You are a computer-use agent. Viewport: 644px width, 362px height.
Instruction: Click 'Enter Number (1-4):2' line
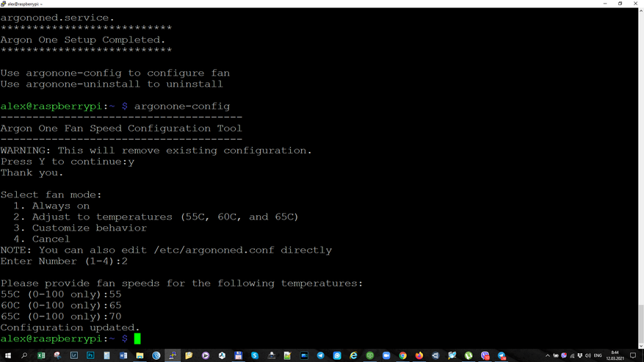pyautogui.click(x=64, y=261)
